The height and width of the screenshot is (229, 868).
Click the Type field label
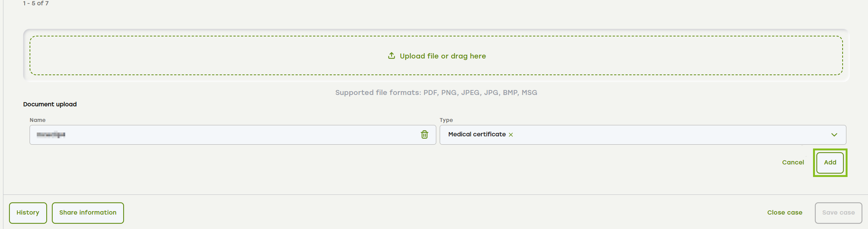[446, 120]
